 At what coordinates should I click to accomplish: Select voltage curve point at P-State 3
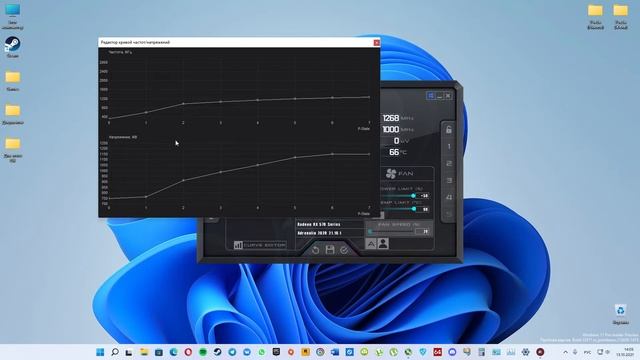click(x=221, y=172)
